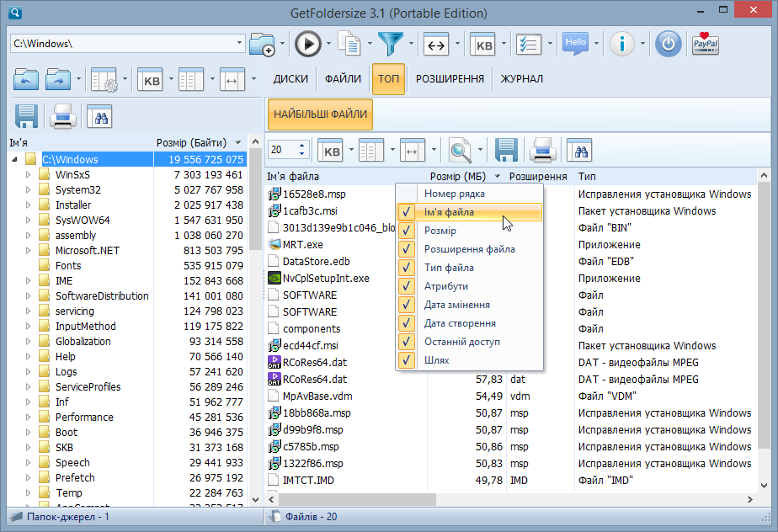This screenshot has width=778, height=532.
Task: Click the printer icon in files toolbar
Action: click(x=543, y=151)
